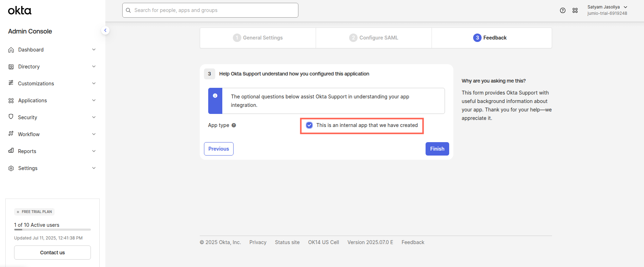Screen dimensions: 644x267
Task: Open the Status site footer link
Action: 287,242
